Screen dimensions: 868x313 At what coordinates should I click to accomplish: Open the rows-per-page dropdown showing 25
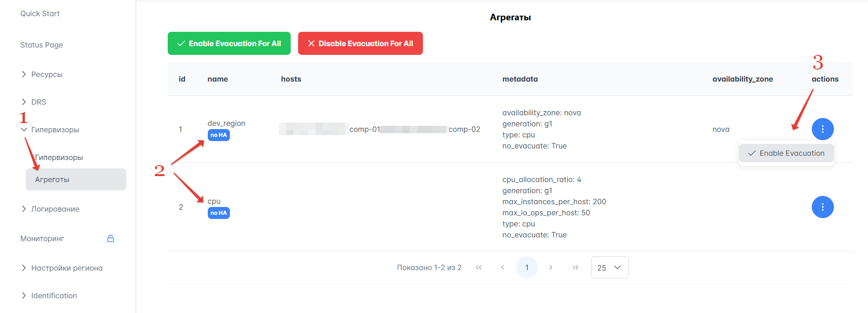[x=610, y=267]
